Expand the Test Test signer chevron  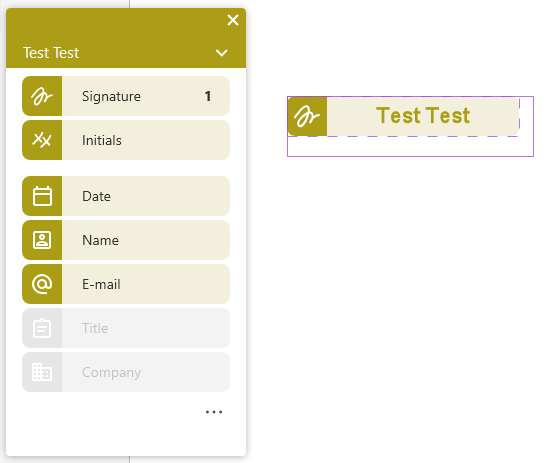(x=221, y=53)
